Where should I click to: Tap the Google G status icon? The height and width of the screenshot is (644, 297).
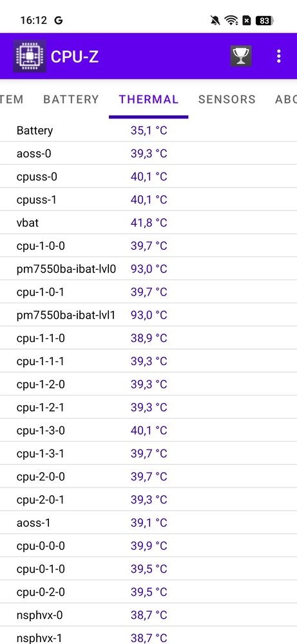pos(59,20)
